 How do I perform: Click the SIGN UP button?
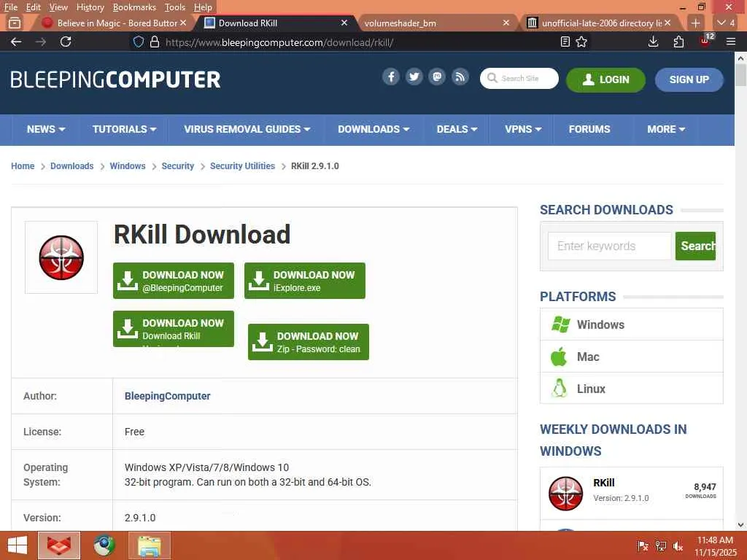pos(689,79)
